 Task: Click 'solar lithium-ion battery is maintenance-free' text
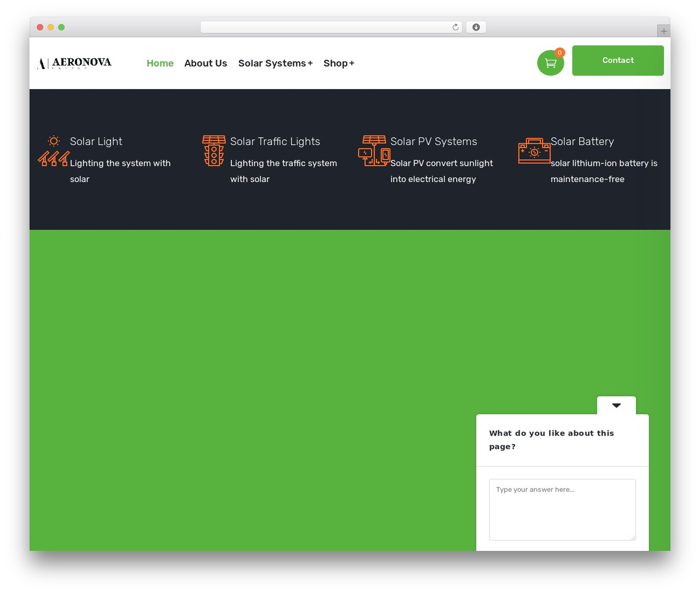click(604, 171)
